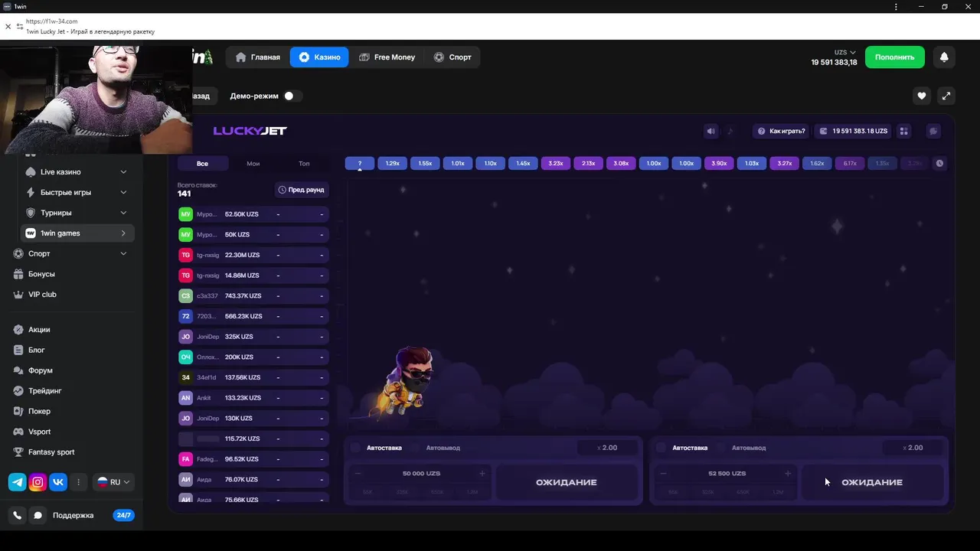Add game to favorites heart icon
The height and width of the screenshot is (551, 980).
tap(922, 96)
